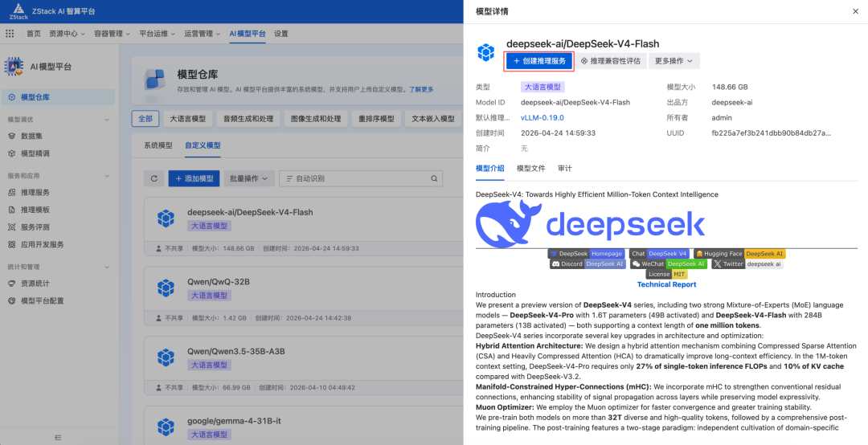
Task: Click 了解更多 link in 模型仓库 banner
Action: (x=421, y=89)
